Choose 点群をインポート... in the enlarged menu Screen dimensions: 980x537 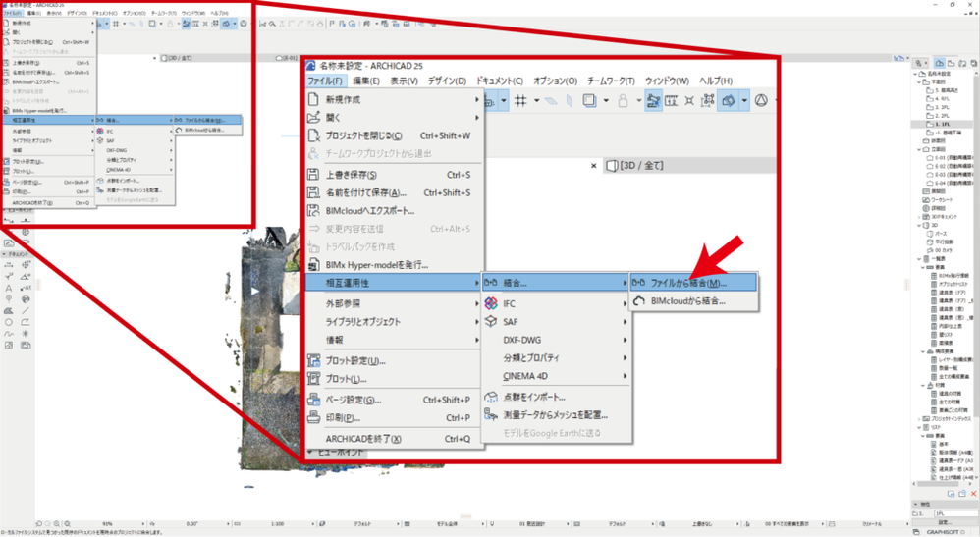point(555,397)
